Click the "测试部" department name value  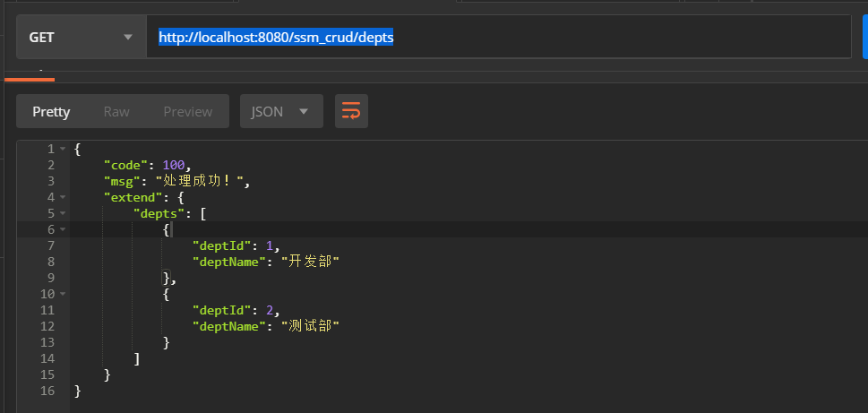pyautogui.click(x=310, y=326)
